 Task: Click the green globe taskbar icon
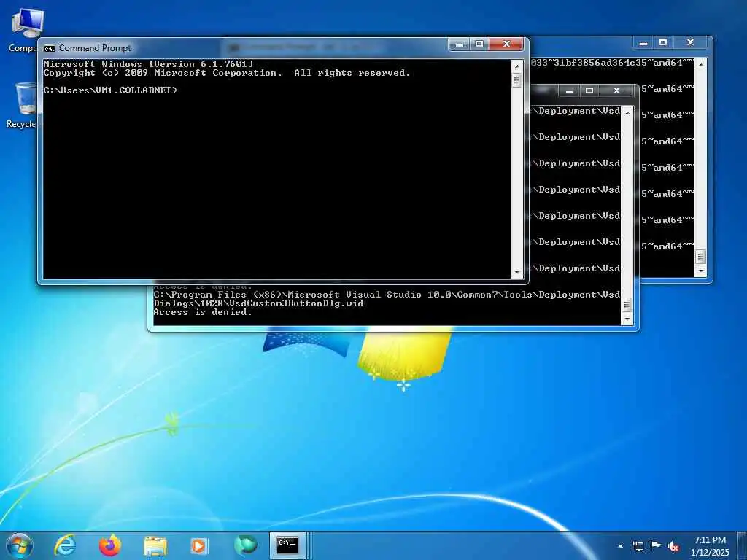pyautogui.click(x=245, y=545)
